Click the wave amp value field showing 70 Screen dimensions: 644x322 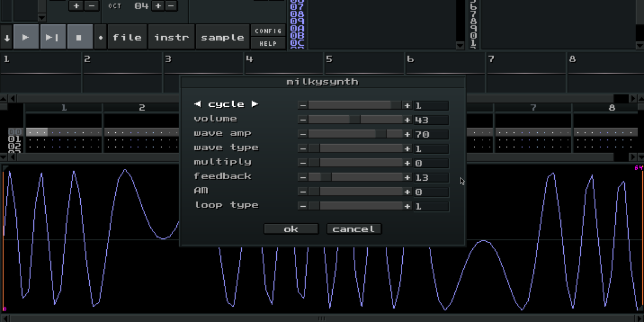pos(431,134)
